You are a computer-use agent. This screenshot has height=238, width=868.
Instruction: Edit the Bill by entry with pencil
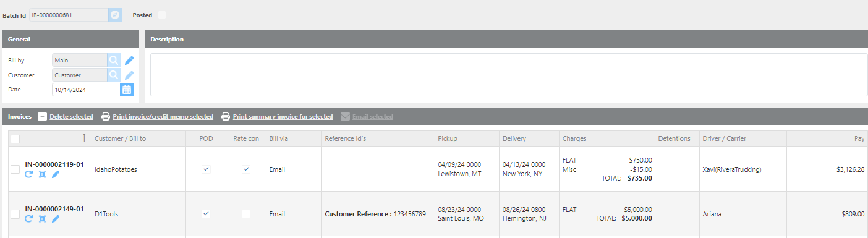pyautogui.click(x=129, y=60)
